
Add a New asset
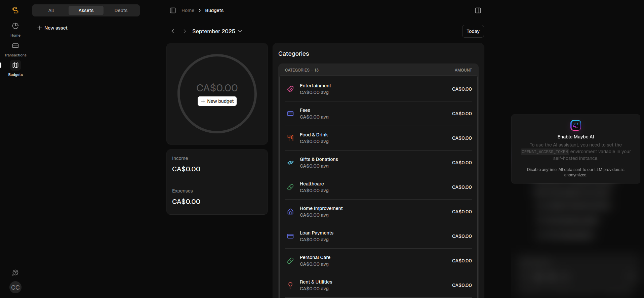pos(53,28)
